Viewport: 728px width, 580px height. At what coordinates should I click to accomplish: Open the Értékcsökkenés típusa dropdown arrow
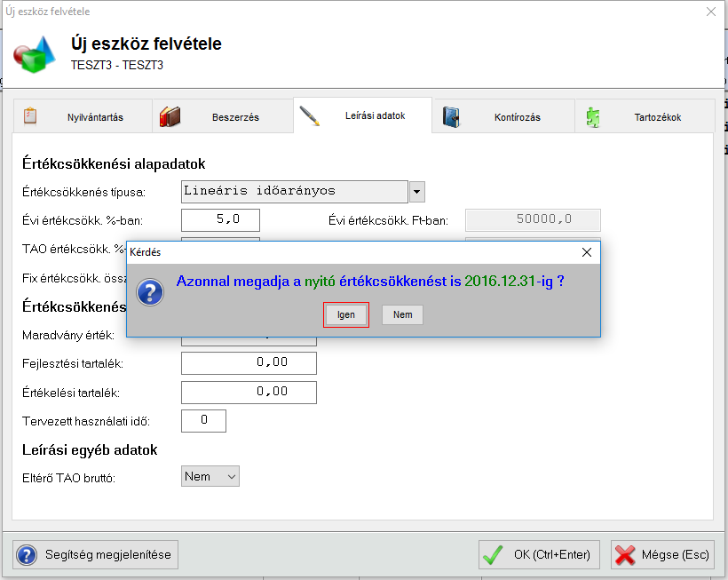tap(417, 192)
